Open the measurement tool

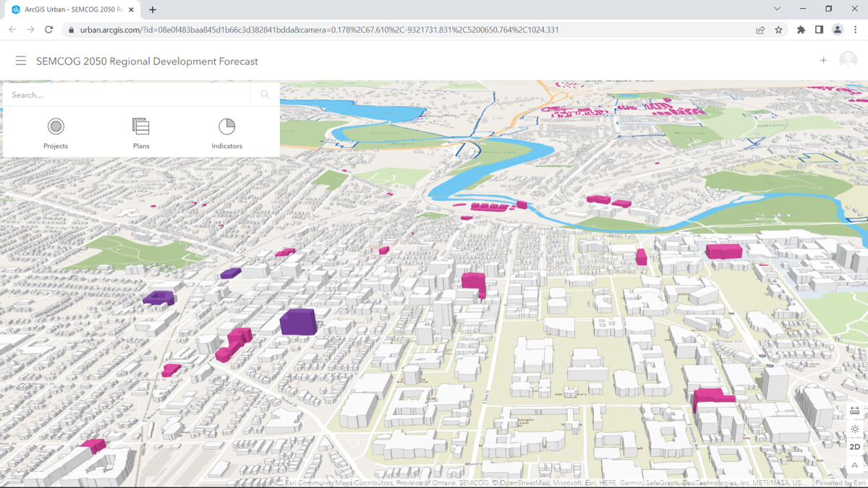(x=855, y=411)
